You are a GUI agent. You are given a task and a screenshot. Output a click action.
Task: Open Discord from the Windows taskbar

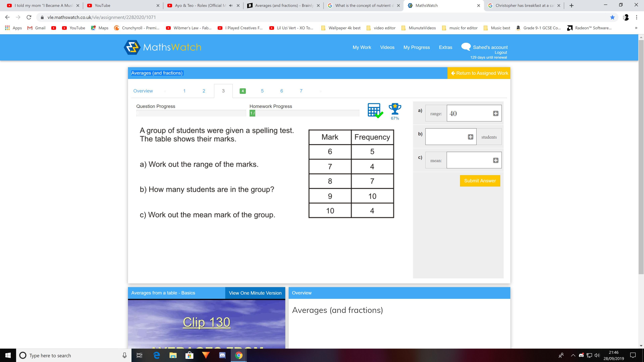[222, 355]
